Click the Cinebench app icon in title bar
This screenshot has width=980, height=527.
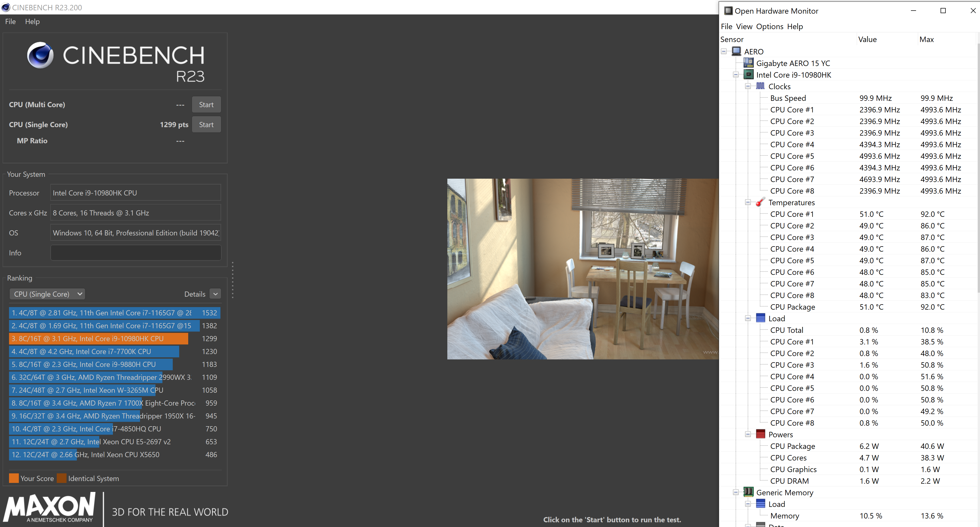(x=6, y=7)
